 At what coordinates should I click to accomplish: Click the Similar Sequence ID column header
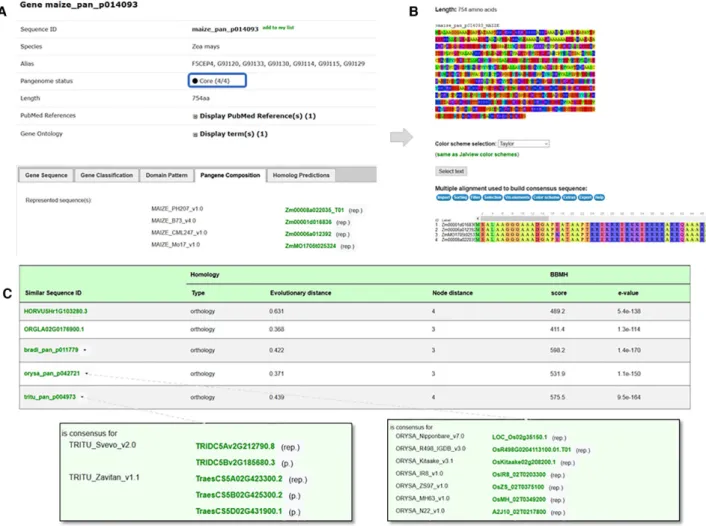click(x=53, y=293)
